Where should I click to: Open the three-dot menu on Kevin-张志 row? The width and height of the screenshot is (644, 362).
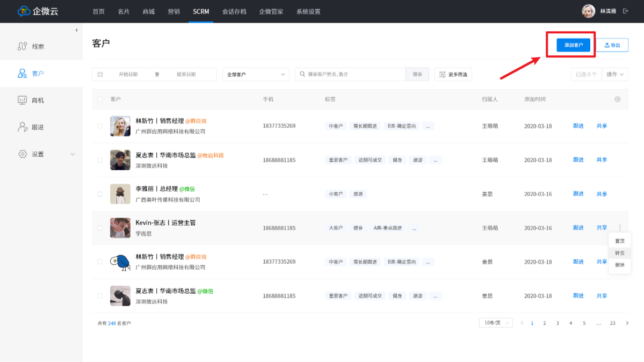tap(619, 228)
